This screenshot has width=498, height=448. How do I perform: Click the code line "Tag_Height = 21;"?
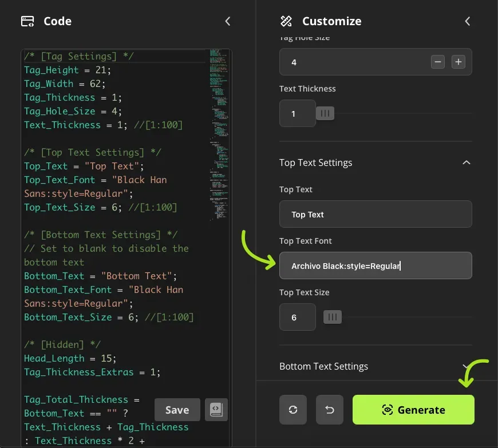[68, 70]
